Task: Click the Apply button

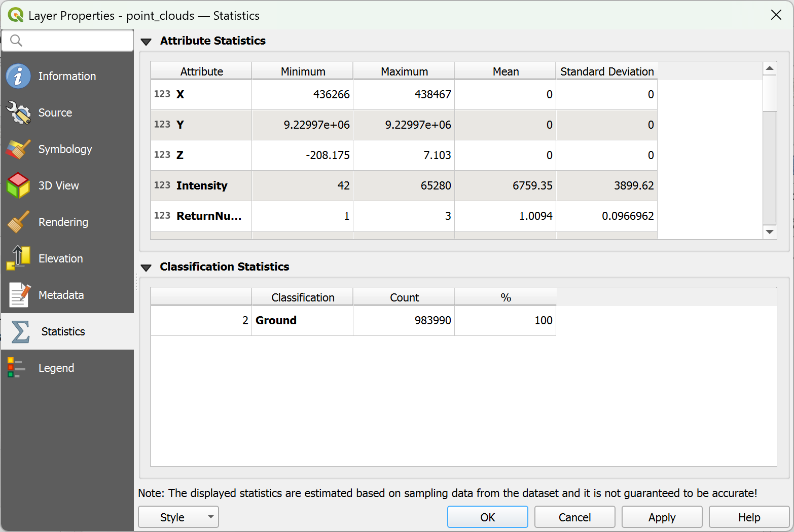Action: click(662, 517)
